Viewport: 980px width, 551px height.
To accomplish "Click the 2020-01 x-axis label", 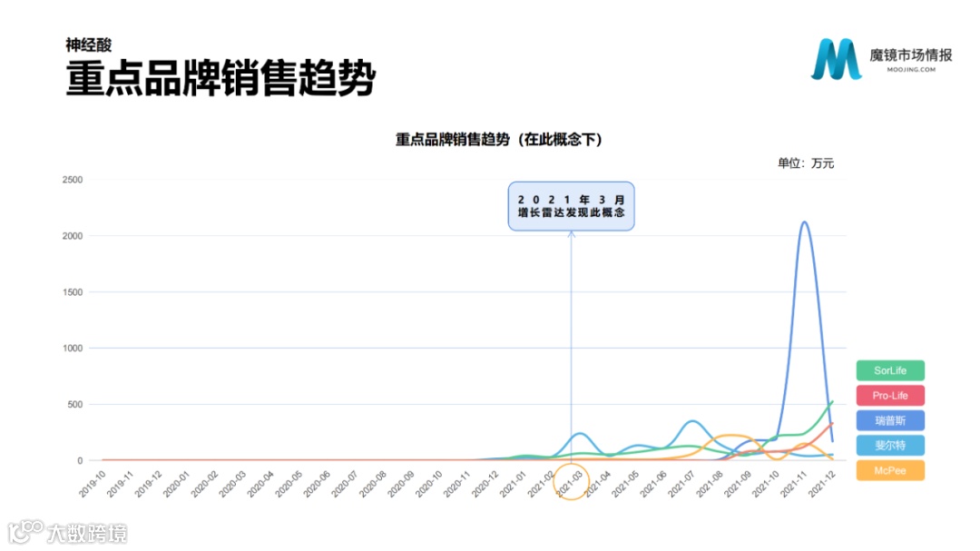I will [x=176, y=484].
